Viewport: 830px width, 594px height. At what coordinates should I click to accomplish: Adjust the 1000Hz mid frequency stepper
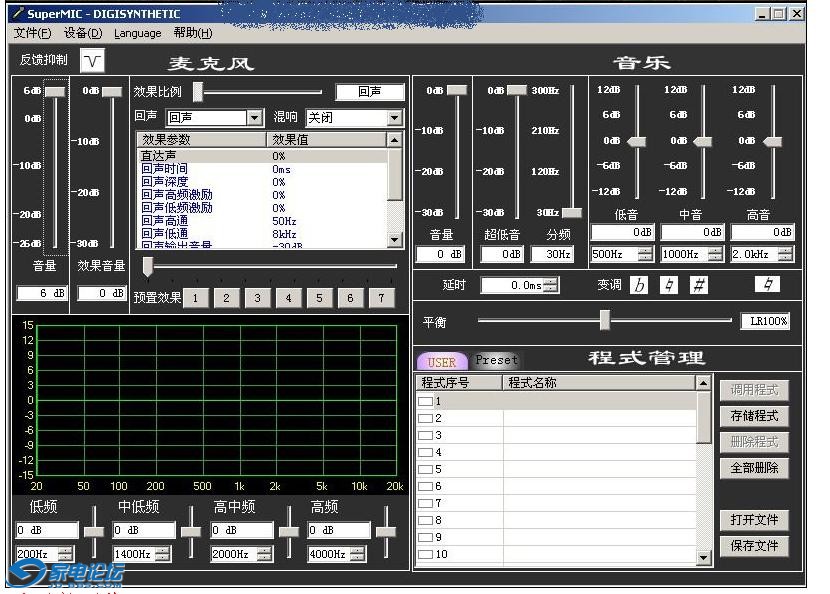point(715,254)
